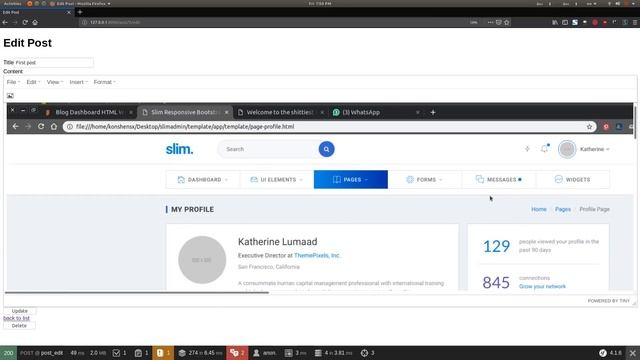Click the DASHBOARD tab in embedded screenshot
Image resolution: width=640 pixels, height=360 pixels.
pyautogui.click(x=202, y=180)
